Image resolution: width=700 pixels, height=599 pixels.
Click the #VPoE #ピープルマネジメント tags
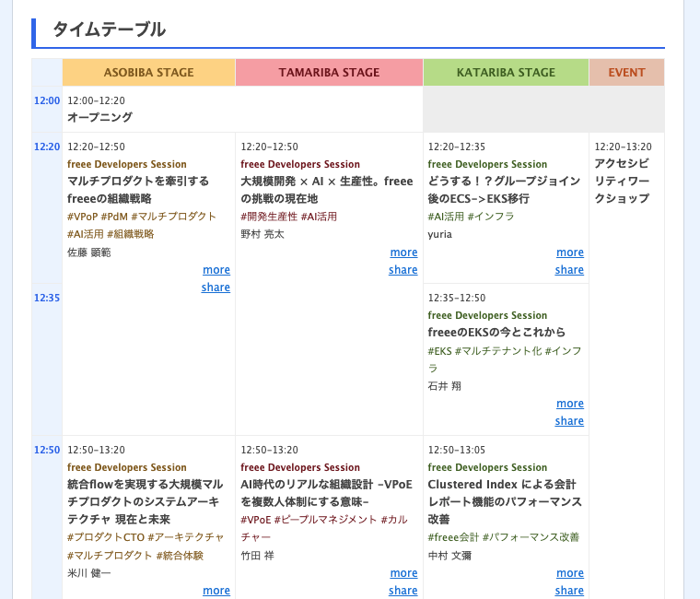[324, 528]
